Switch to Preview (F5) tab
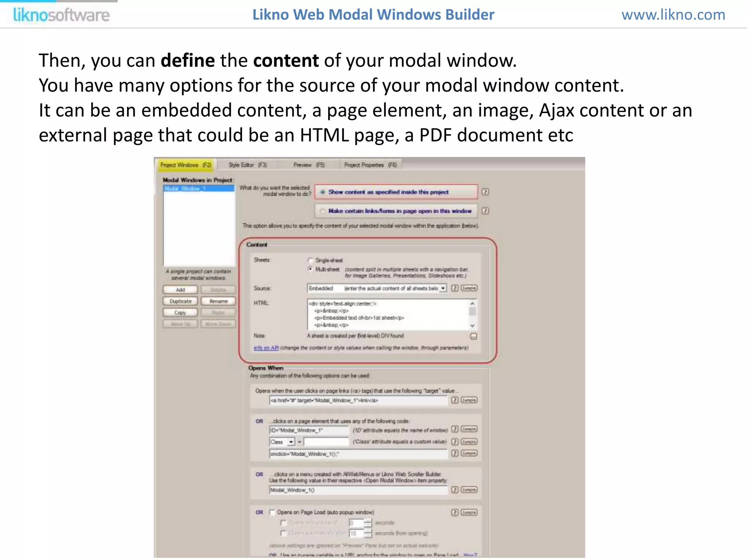The image size is (747, 560). point(309,165)
